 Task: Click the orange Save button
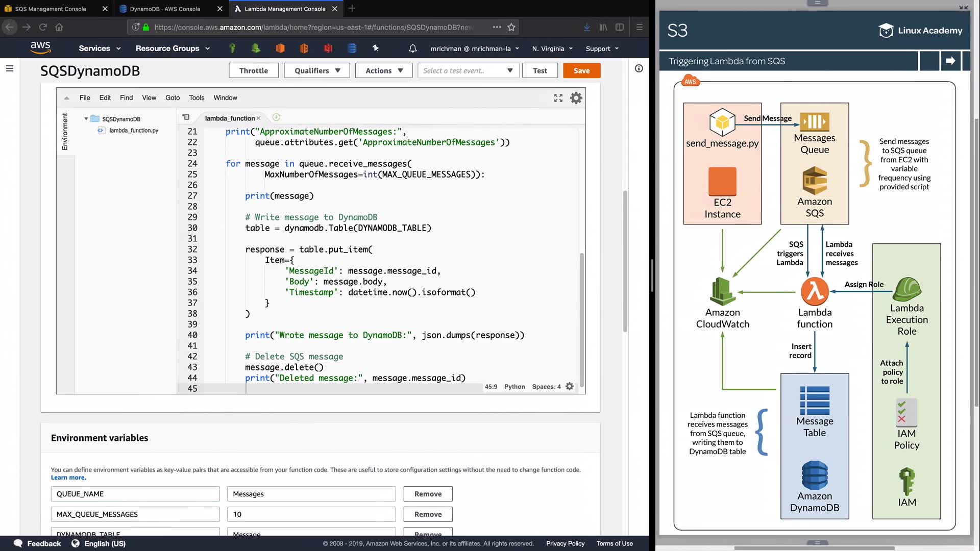pos(581,70)
